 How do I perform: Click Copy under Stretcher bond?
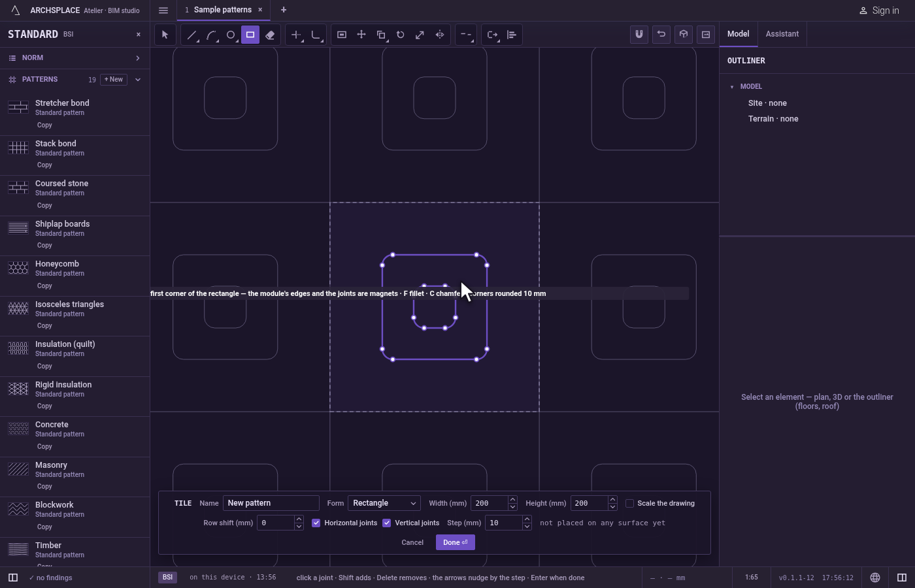[x=44, y=125]
